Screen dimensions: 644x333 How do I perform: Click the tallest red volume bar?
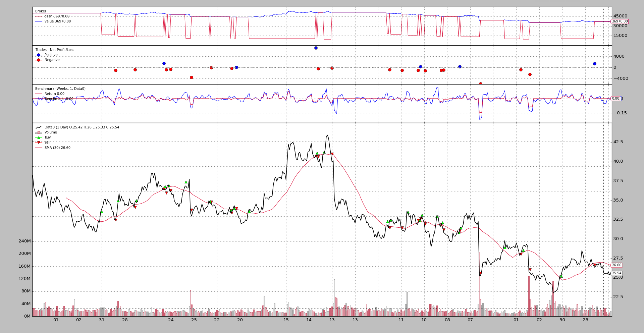[x=479, y=284]
